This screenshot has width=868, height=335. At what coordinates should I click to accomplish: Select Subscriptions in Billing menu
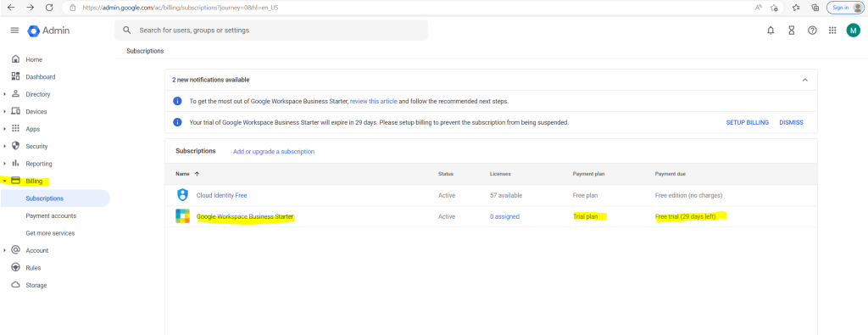(44, 198)
